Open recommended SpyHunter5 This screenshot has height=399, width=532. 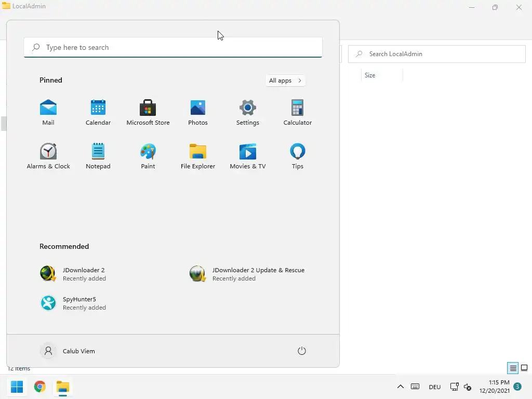73,303
